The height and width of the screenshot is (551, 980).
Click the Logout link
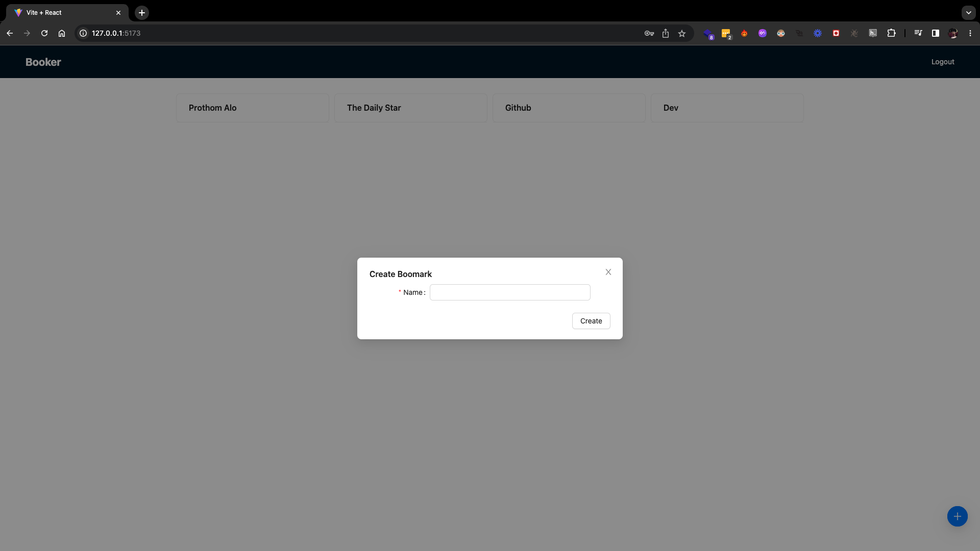[942, 62]
